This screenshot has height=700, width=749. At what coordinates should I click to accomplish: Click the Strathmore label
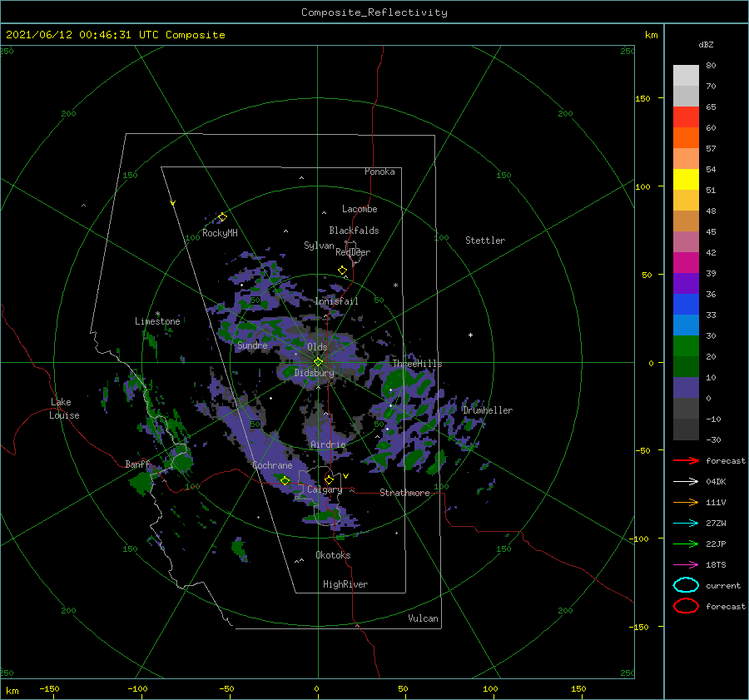(404, 493)
